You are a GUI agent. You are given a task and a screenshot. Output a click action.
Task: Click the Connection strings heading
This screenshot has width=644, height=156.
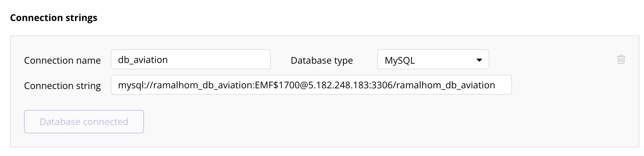[54, 18]
